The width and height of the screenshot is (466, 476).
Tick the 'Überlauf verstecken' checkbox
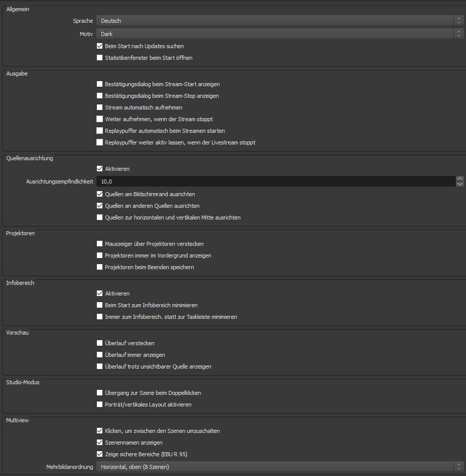tap(100, 343)
